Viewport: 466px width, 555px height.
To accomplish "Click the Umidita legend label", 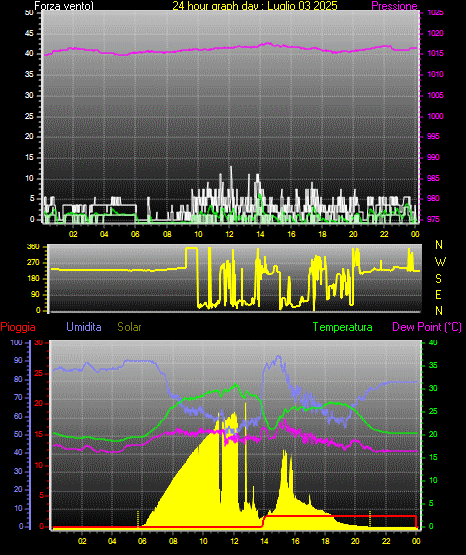I will 84,327.
